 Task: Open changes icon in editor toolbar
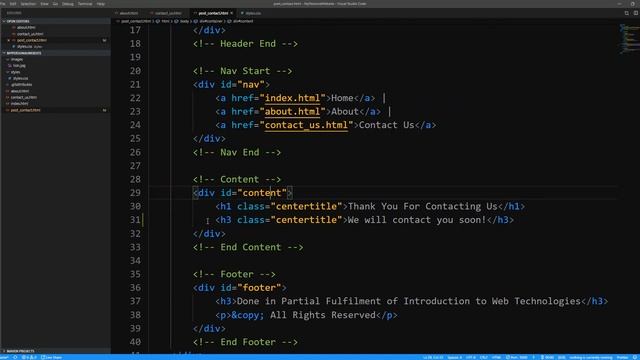tap(627, 13)
